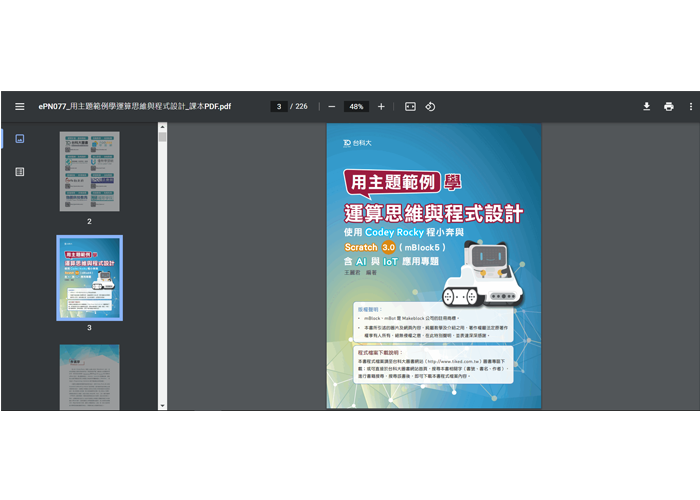Print the PDF document
The height and width of the screenshot is (500, 700).
[669, 106]
